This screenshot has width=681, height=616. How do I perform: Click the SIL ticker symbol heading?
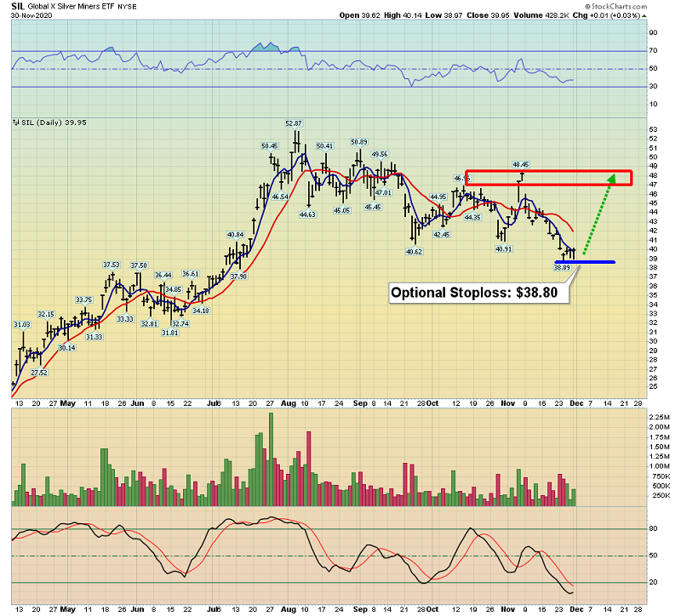[18, 6]
